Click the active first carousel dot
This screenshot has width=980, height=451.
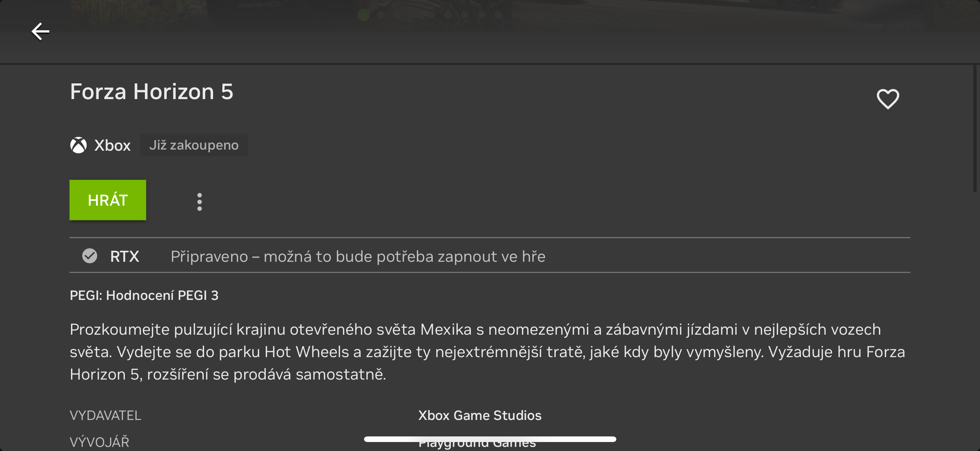[x=364, y=15]
